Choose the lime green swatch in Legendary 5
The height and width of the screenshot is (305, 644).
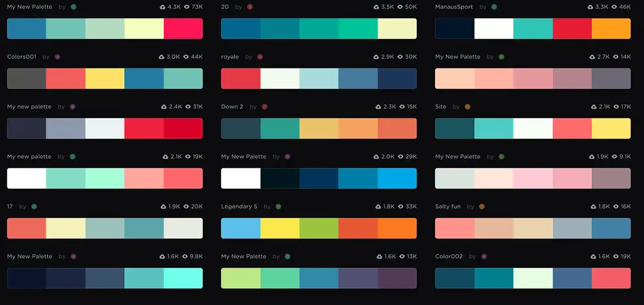tap(319, 228)
